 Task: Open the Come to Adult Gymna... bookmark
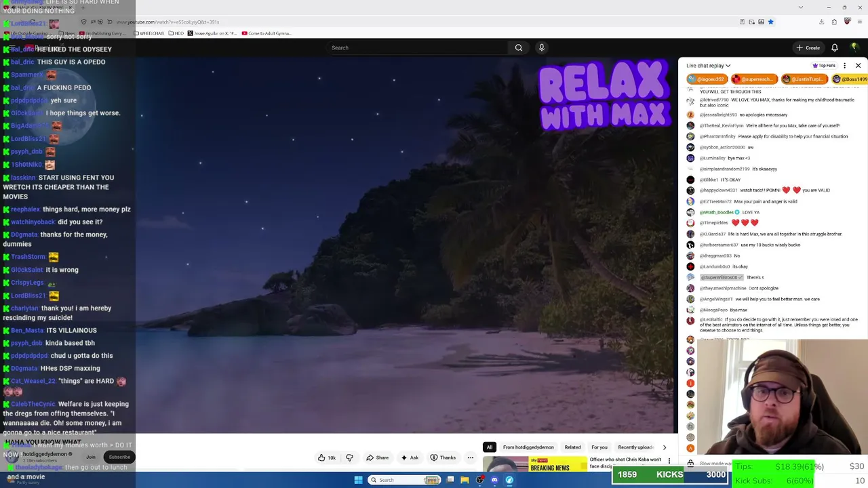point(267,33)
